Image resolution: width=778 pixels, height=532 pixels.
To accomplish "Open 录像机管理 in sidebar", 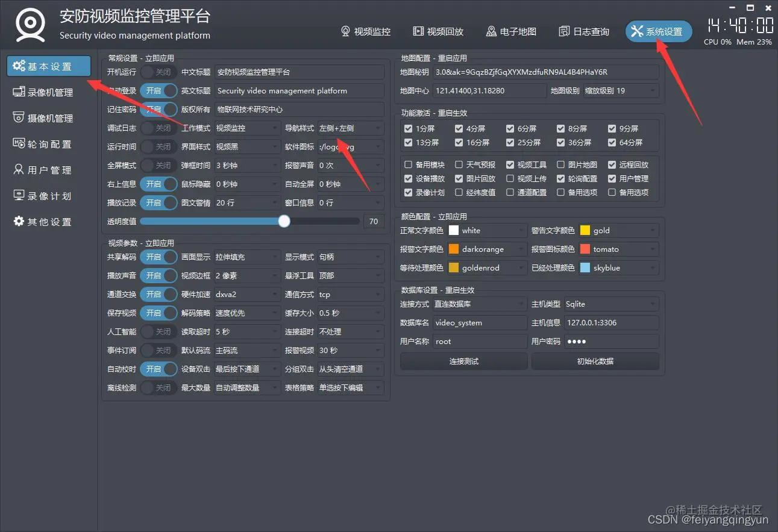I will [49, 92].
